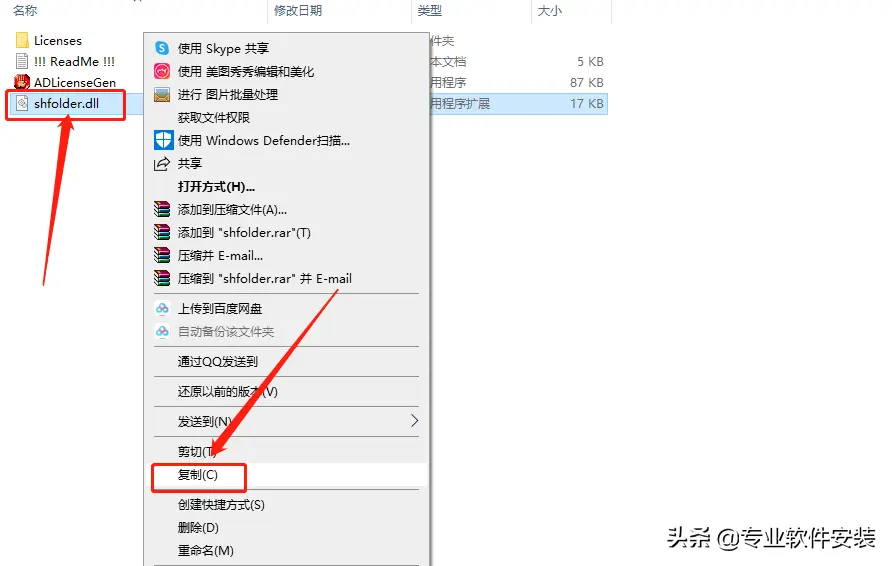Click the share arrow icon
The height and width of the screenshot is (566, 892).
coord(162,164)
